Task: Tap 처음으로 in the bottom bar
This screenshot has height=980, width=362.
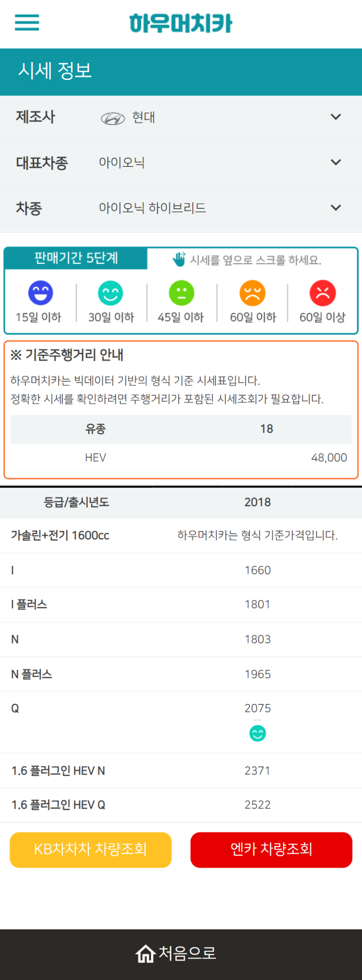Action: point(188,953)
